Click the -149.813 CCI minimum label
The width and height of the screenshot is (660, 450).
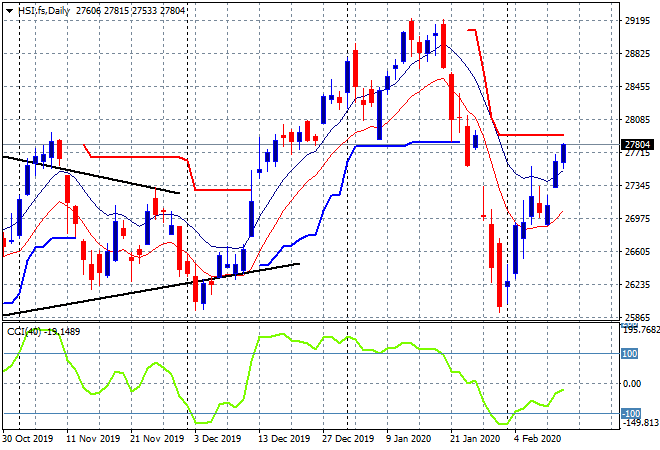point(641,422)
